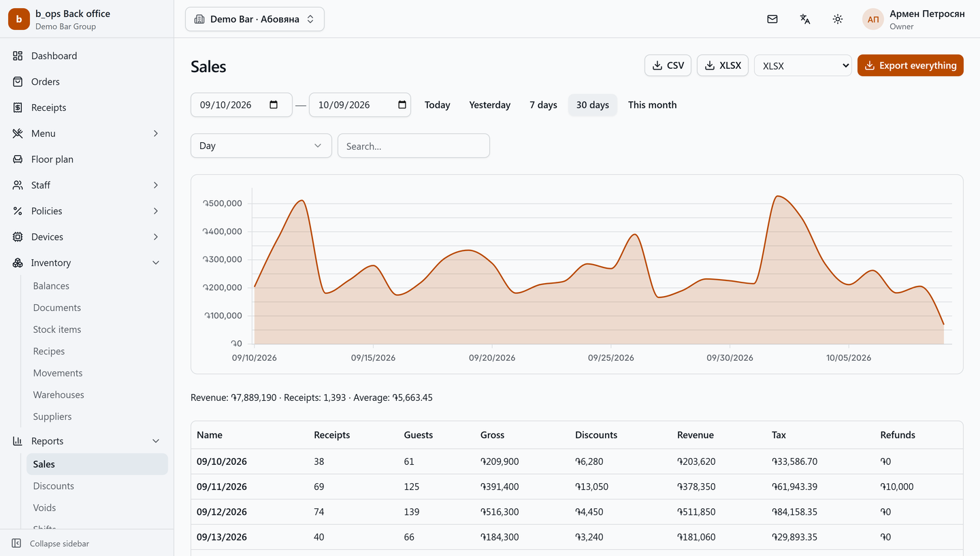Download the CSV export

click(x=668, y=65)
